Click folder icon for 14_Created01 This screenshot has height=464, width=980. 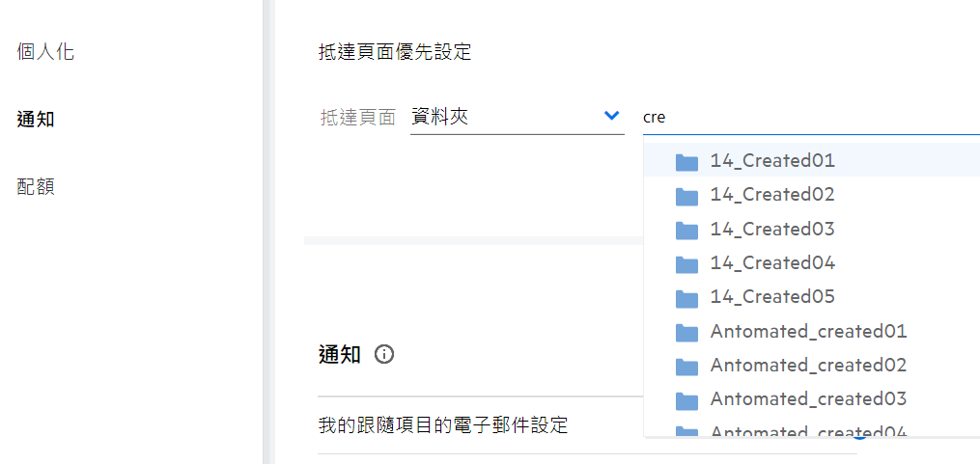click(686, 161)
